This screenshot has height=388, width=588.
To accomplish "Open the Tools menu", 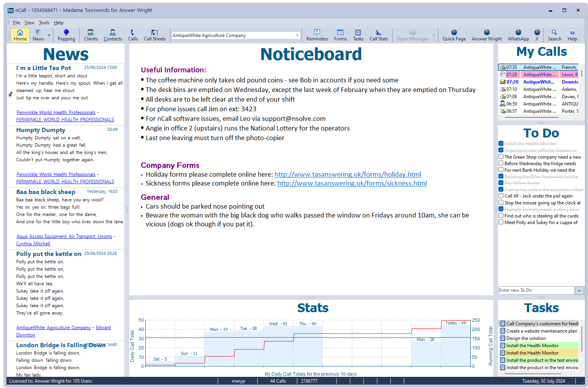I will tap(44, 23).
